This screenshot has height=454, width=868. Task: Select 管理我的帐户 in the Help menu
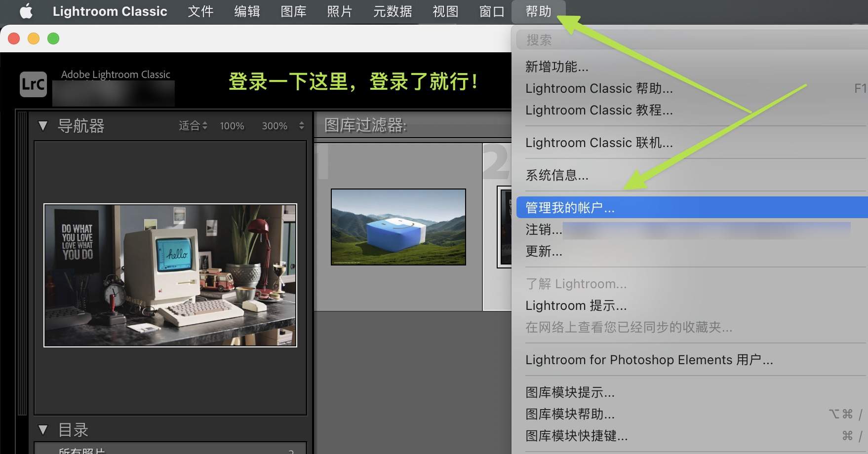[x=570, y=208]
